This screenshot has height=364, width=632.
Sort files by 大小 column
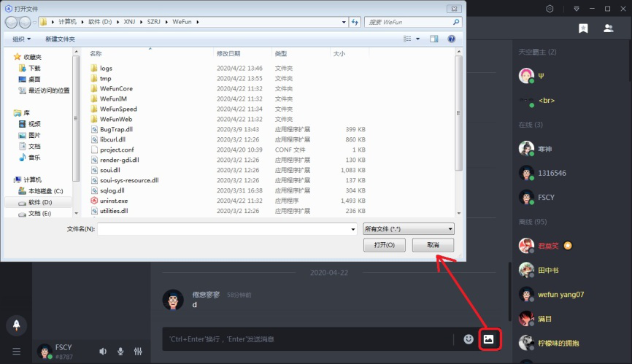click(x=350, y=53)
